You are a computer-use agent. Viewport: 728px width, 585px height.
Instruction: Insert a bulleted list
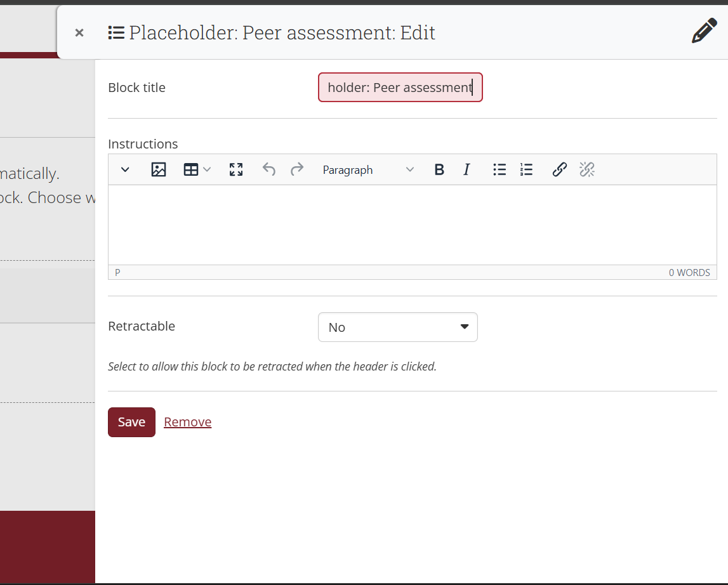pos(500,169)
